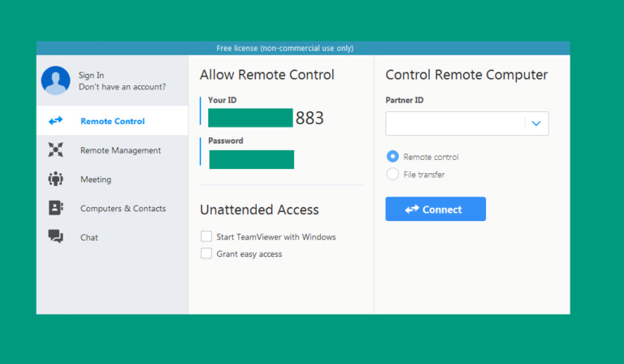Click the Computers & Contacts address book icon
The height and width of the screenshot is (364, 624).
(56, 208)
